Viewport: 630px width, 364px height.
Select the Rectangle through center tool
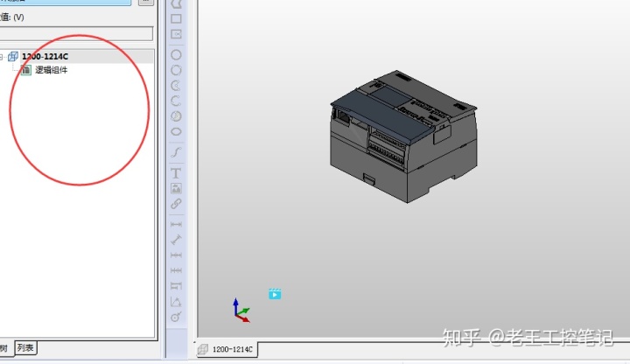tap(177, 34)
